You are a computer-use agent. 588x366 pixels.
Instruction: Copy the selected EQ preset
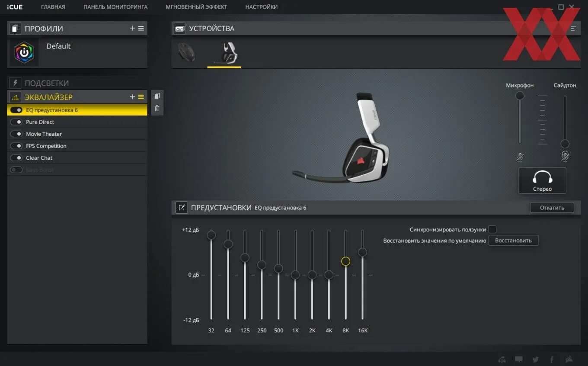click(157, 96)
